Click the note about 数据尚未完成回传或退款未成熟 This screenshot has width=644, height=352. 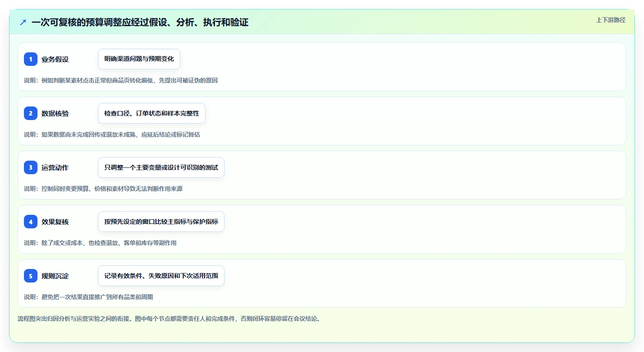pos(112,134)
